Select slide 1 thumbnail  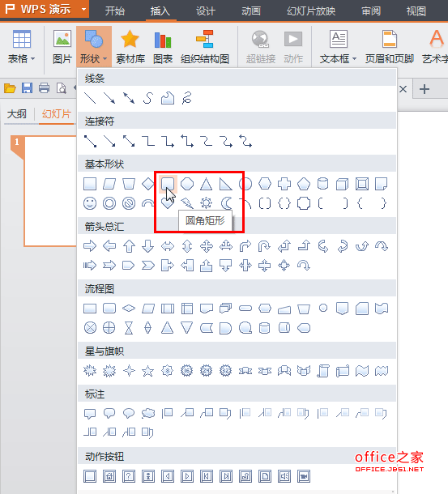(50, 191)
